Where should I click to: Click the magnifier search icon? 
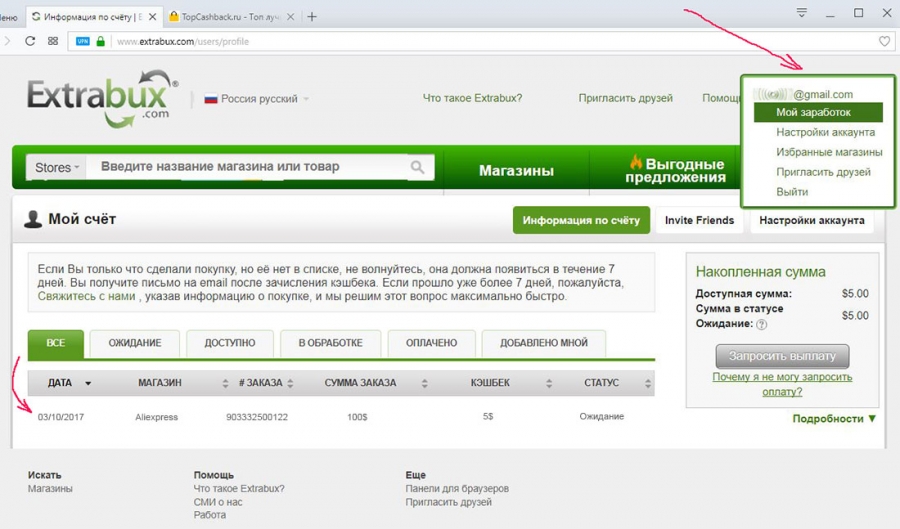click(418, 167)
